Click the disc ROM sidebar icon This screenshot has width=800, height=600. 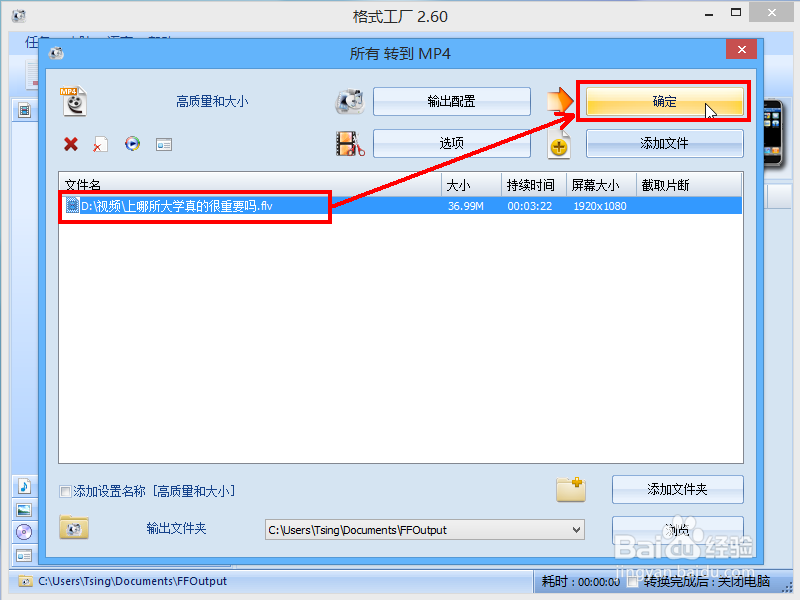pos(24,532)
